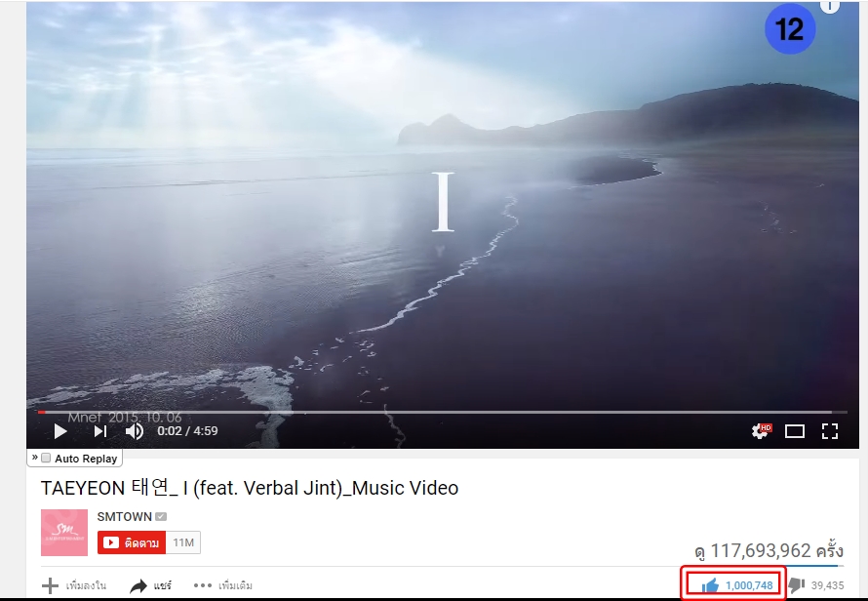Mute the video volume speaker icon
Viewport: 868px width, 601px height.
(134, 431)
